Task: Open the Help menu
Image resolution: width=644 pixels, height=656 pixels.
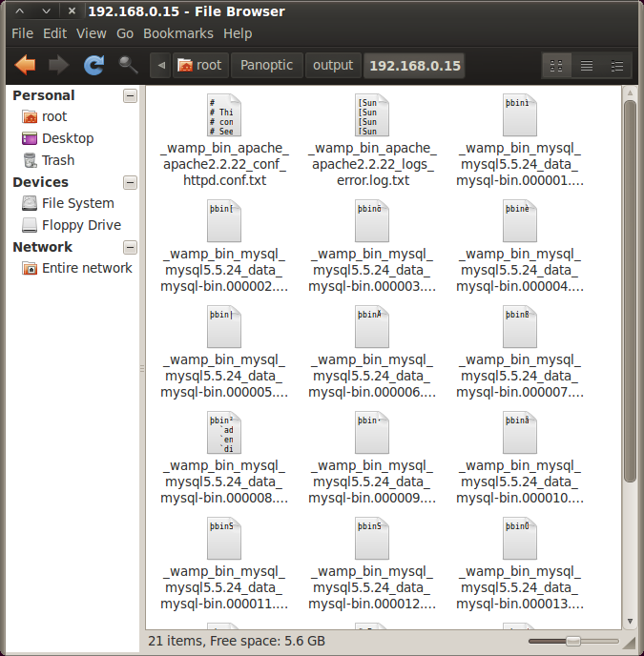Action: pos(238,33)
